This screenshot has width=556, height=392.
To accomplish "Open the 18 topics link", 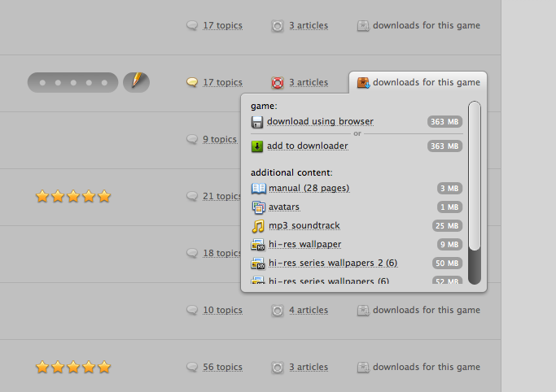I will click(221, 253).
